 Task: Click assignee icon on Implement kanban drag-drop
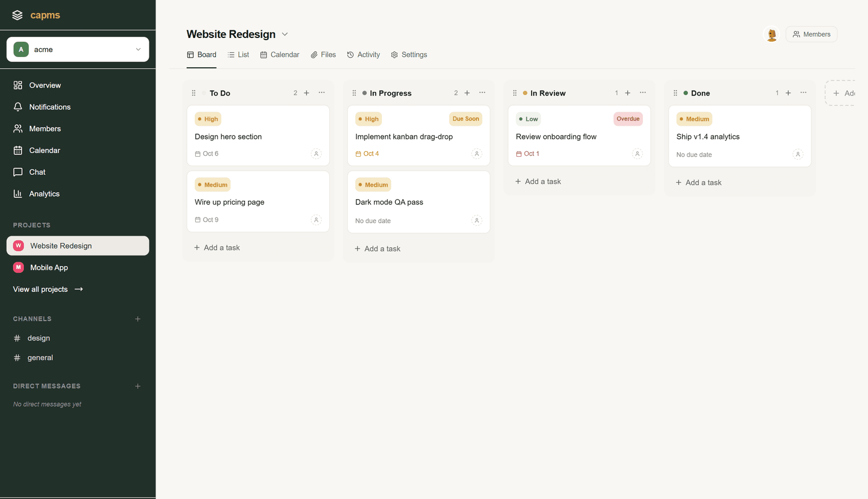477,154
